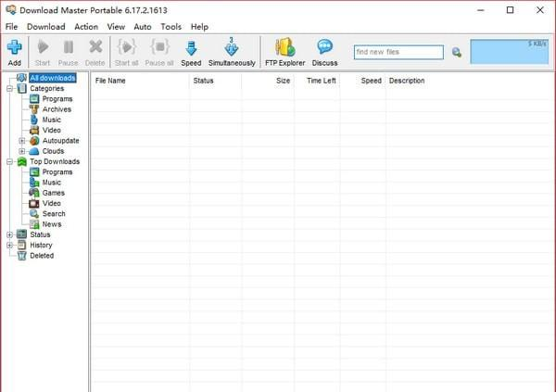Open the File menu
The image size is (556, 392).
(x=11, y=27)
